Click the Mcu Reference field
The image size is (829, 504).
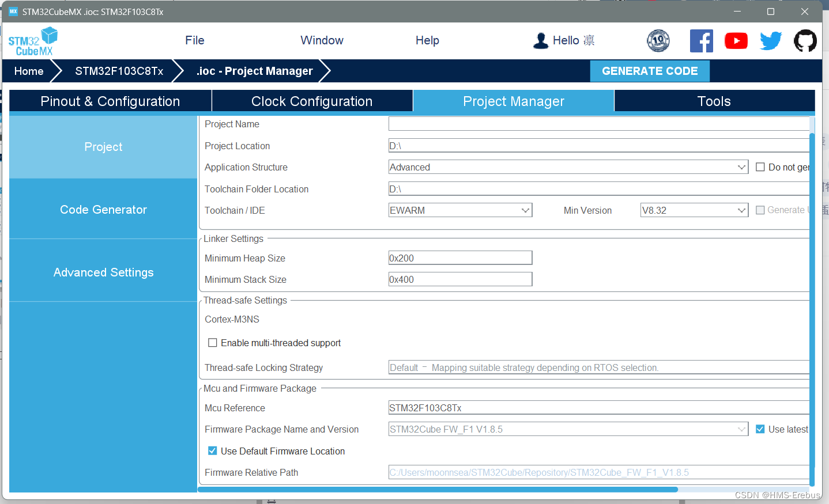coord(599,408)
